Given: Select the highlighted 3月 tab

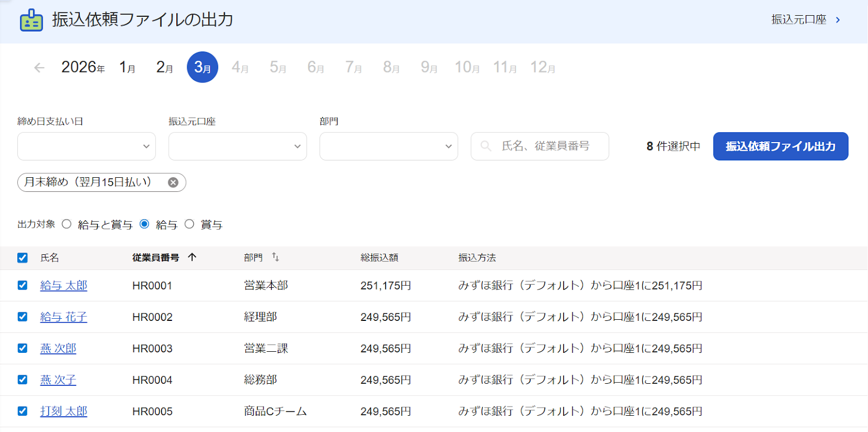Looking at the screenshot, I should 202,67.
